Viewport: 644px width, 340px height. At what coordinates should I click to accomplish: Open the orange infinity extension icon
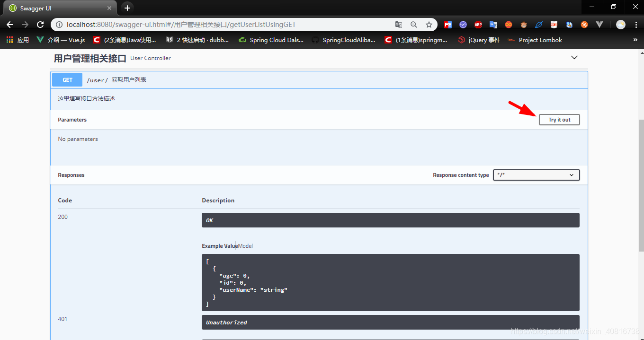tap(509, 25)
